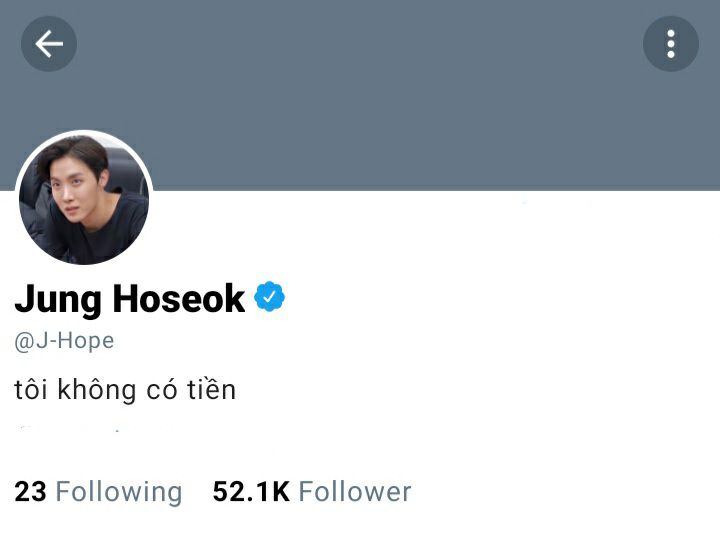Tap the white arrow inside round back button
The height and width of the screenshot is (533, 720).
pyautogui.click(x=49, y=44)
